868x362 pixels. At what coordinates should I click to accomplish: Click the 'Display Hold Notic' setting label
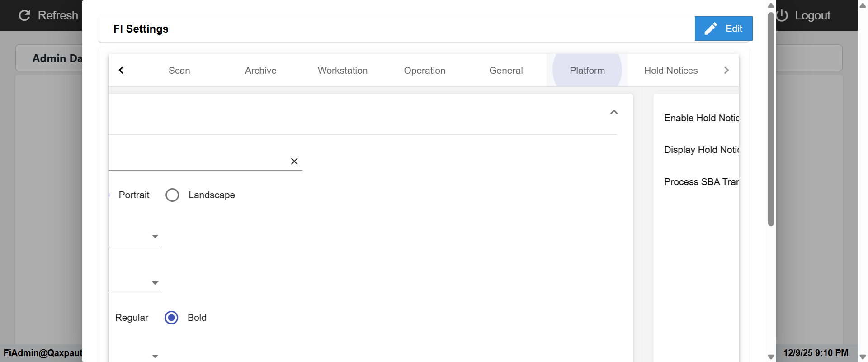pyautogui.click(x=701, y=150)
